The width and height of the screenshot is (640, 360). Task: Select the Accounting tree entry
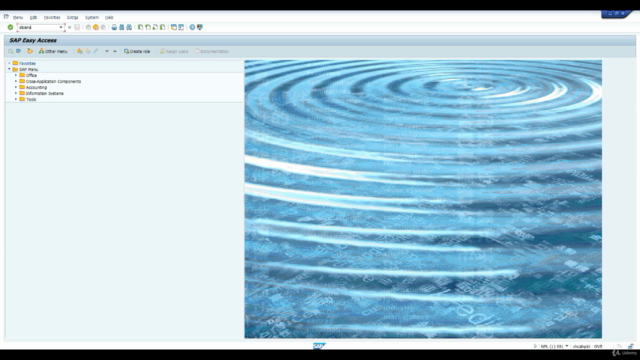[36, 87]
